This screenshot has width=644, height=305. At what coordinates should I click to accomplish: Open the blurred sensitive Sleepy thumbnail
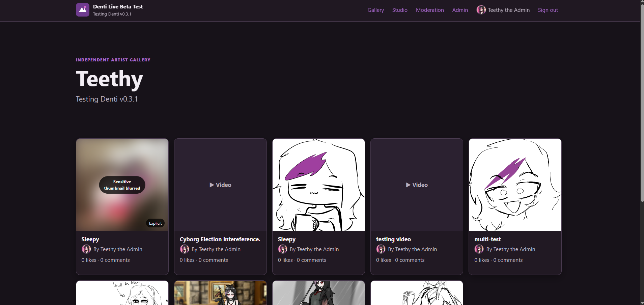pyautogui.click(x=122, y=185)
